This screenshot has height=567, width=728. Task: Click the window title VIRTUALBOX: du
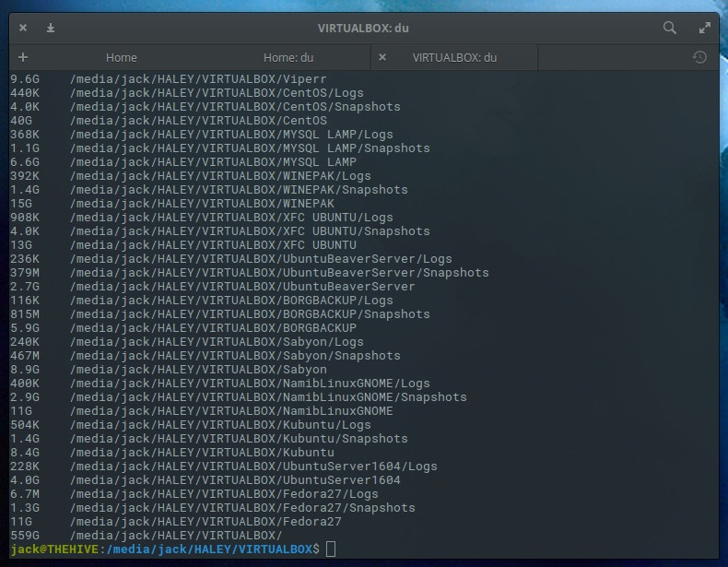click(363, 29)
